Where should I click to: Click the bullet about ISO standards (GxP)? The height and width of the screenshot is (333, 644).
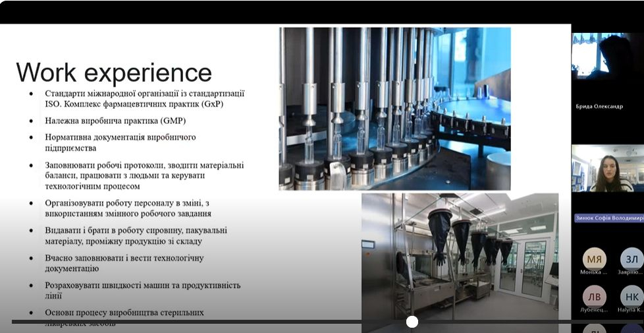pyautogui.click(x=144, y=99)
